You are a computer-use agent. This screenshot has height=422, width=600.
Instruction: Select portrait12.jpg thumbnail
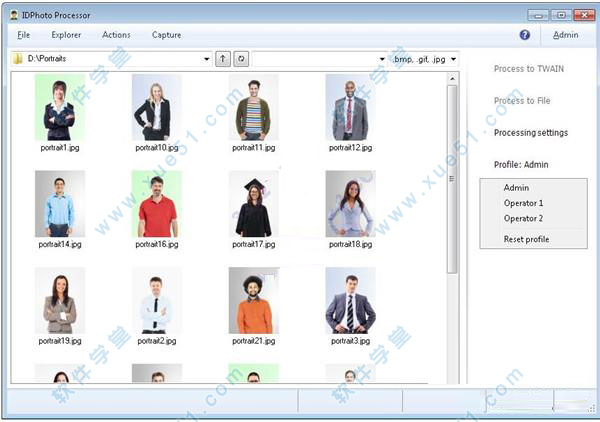pyautogui.click(x=351, y=107)
